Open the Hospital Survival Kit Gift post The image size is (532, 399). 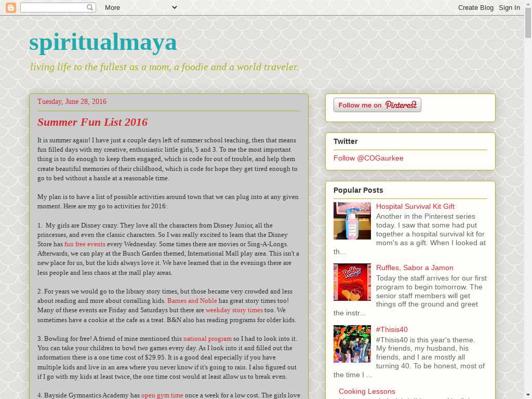tap(415, 206)
